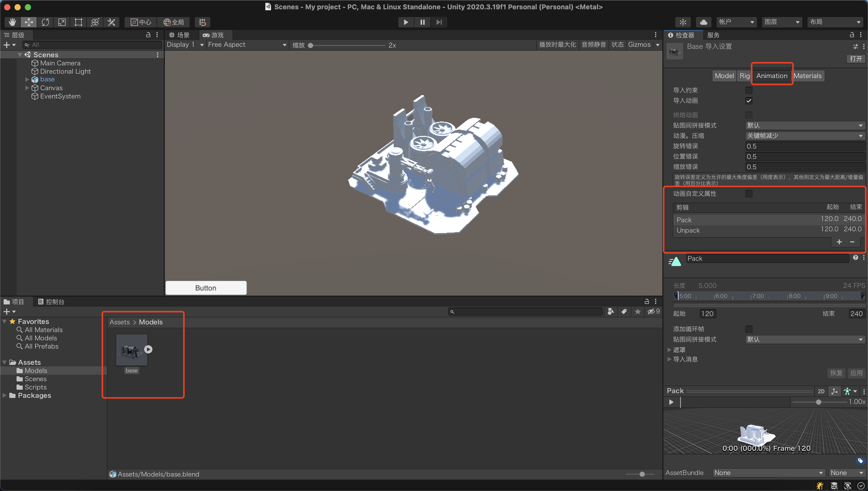Open the 动漫。压缩 dropdown
This screenshot has height=491, width=868.
(x=805, y=136)
